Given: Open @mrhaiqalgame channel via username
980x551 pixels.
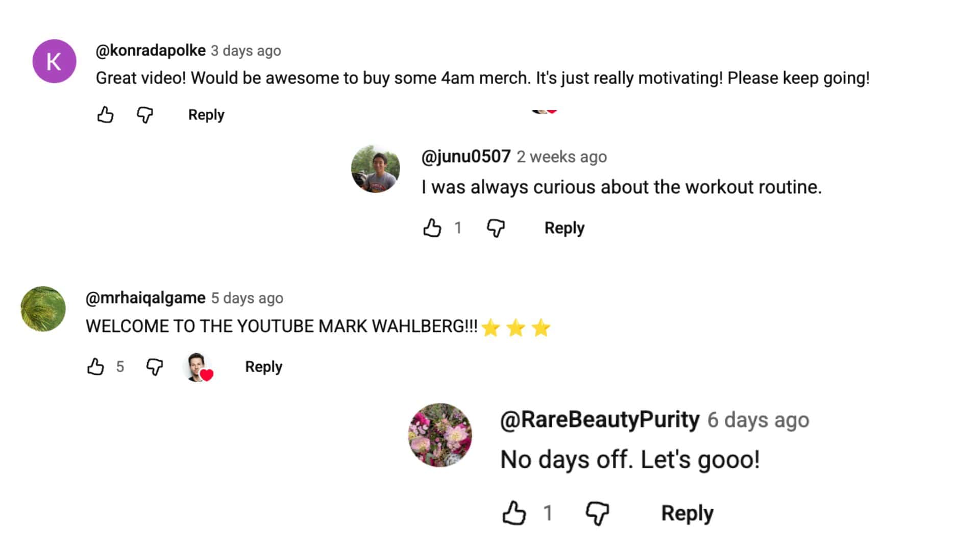Looking at the screenshot, I should (x=145, y=297).
